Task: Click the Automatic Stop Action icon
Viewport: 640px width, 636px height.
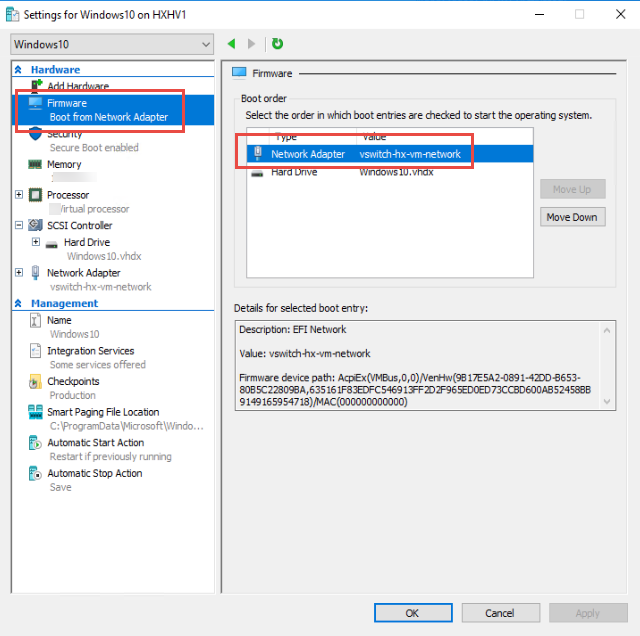Action: point(35,474)
